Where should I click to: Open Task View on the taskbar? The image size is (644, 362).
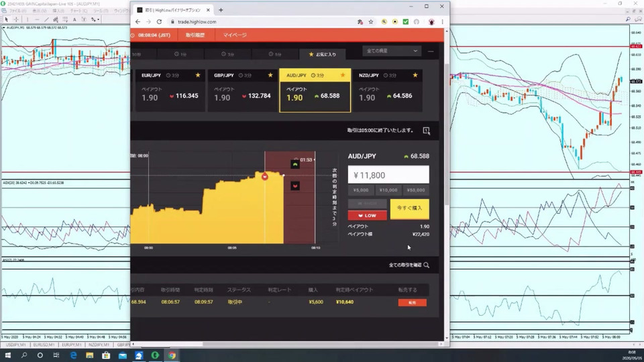click(56, 355)
